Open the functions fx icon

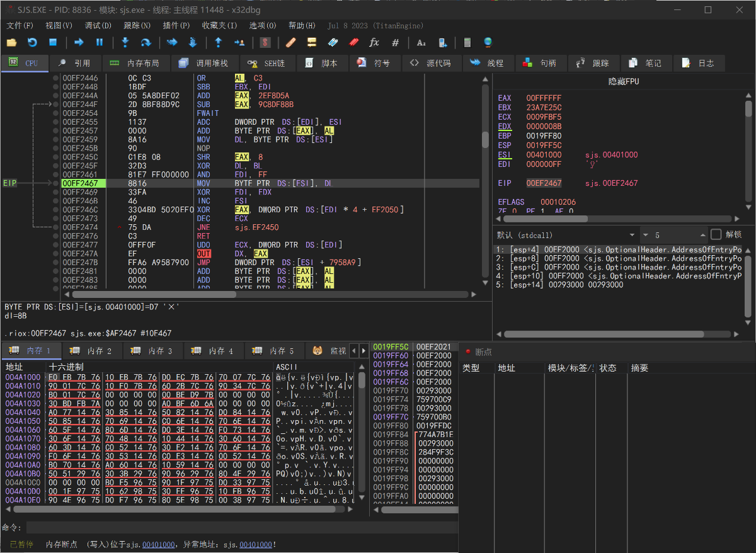click(374, 42)
